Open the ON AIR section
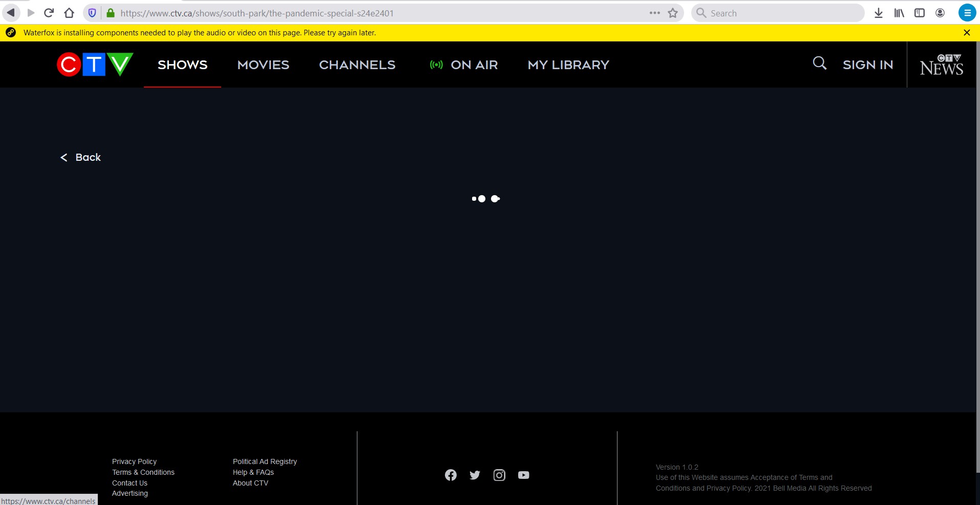The image size is (980, 505). coord(463,65)
